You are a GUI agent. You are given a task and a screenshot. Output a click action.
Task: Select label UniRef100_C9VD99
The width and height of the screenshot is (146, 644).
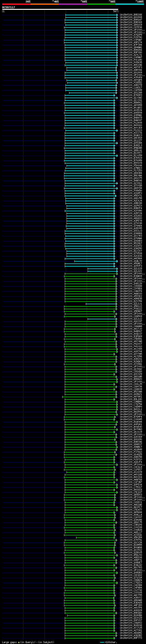point(131,286)
